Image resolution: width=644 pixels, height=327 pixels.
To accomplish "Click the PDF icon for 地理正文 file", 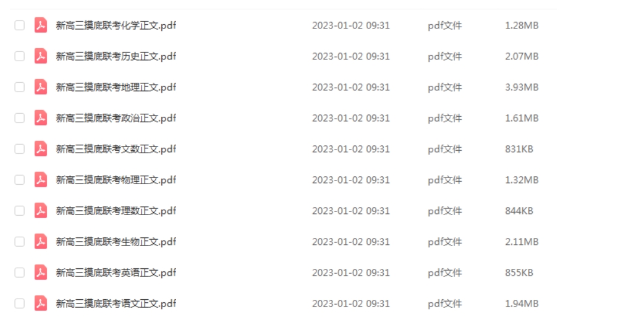I will 41,87.
